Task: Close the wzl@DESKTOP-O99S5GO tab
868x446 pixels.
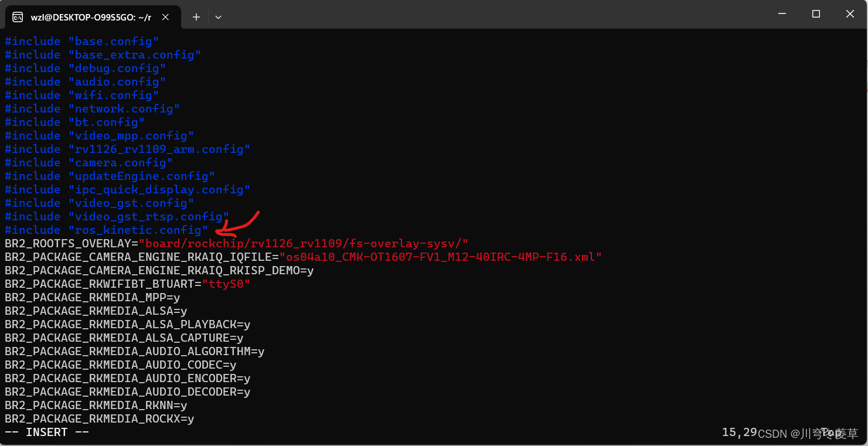Action: pyautogui.click(x=165, y=17)
